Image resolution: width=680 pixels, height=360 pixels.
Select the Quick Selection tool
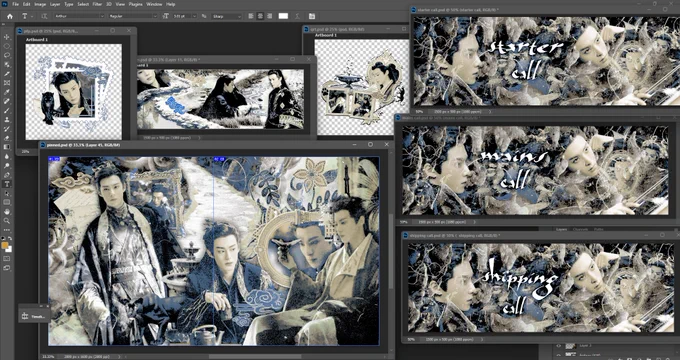7,65
